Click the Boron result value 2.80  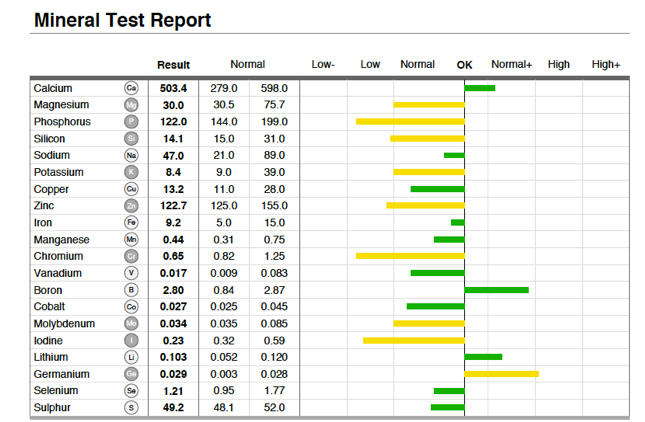pos(173,290)
